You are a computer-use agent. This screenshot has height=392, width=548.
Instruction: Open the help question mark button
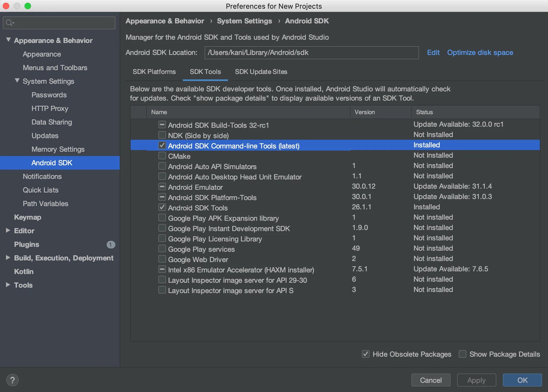tap(13, 380)
